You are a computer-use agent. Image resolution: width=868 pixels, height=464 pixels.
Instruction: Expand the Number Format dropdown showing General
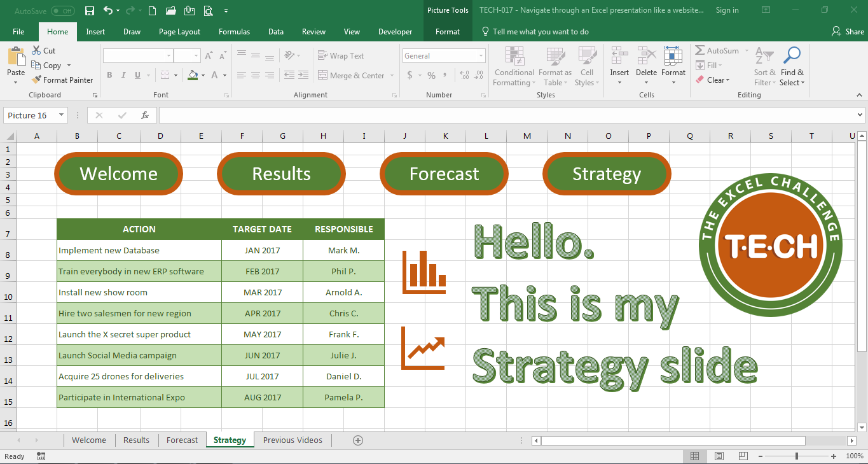[x=481, y=56]
